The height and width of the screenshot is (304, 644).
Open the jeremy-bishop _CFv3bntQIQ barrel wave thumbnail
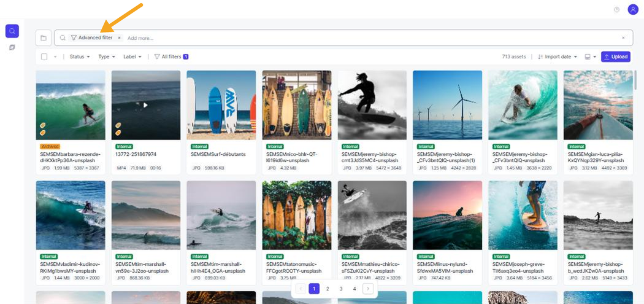point(523,105)
